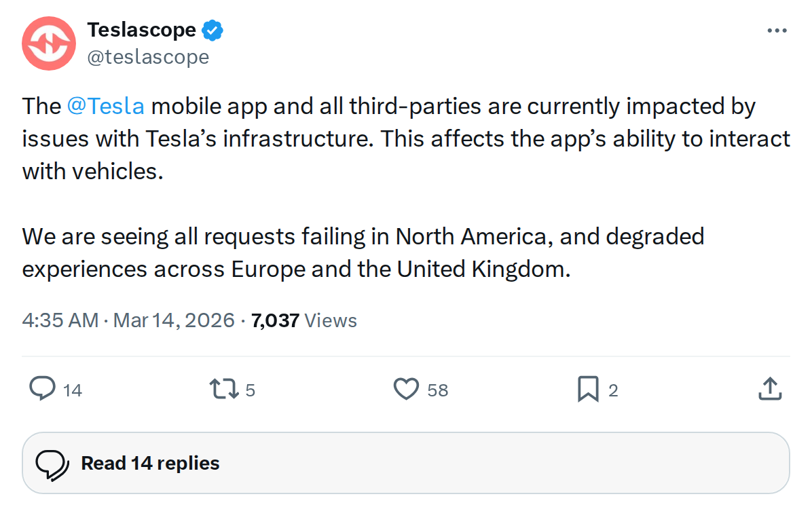The height and width of the screenshot is (505, 812).
Task: Click the repost icon showing 5 reposts
Action: point(223,389)
